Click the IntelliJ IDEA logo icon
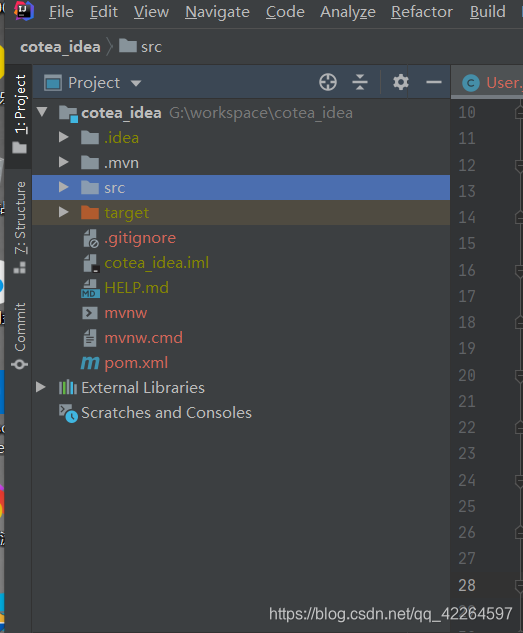 click(23, 11)
